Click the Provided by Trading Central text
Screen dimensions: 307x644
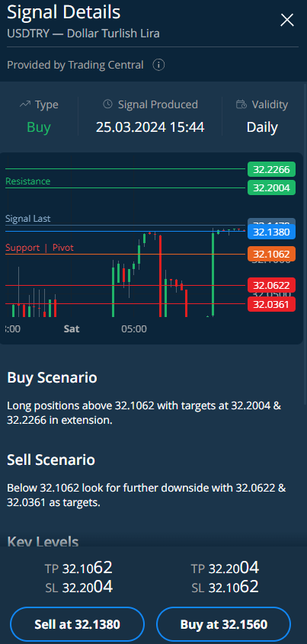[x=75, y=65]
